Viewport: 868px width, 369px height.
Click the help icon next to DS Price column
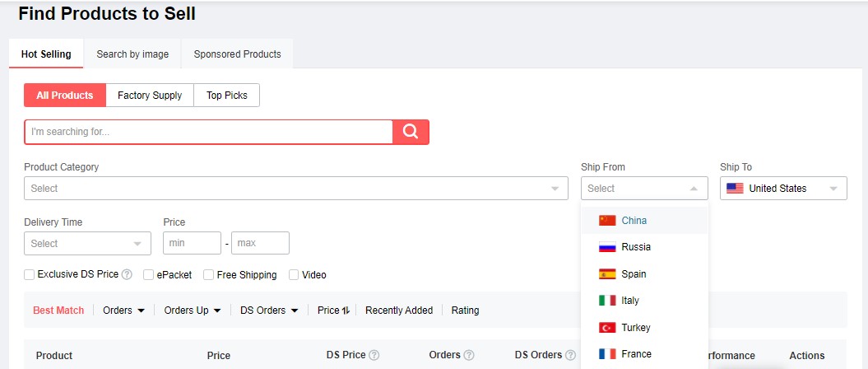[374, 356]
